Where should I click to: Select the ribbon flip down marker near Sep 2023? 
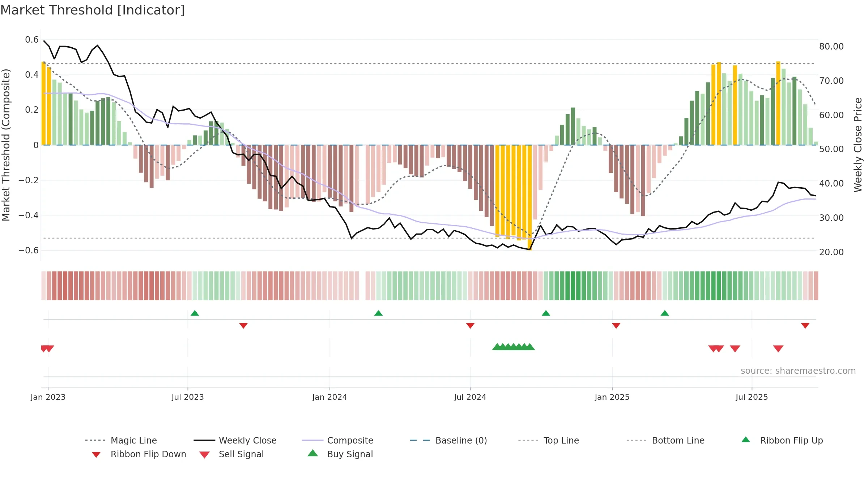click(x=243, y=326)
